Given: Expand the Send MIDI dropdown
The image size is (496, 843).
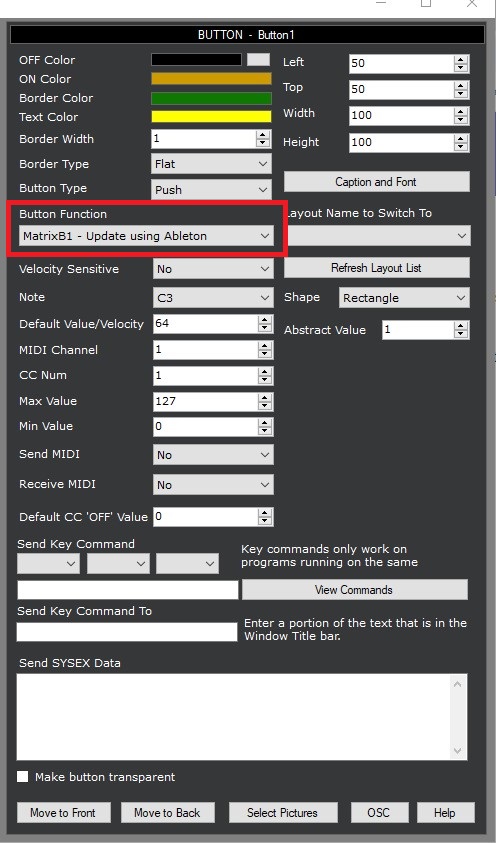Looking at the screenshot, I should pyautogui.click(x=213, y=455).
